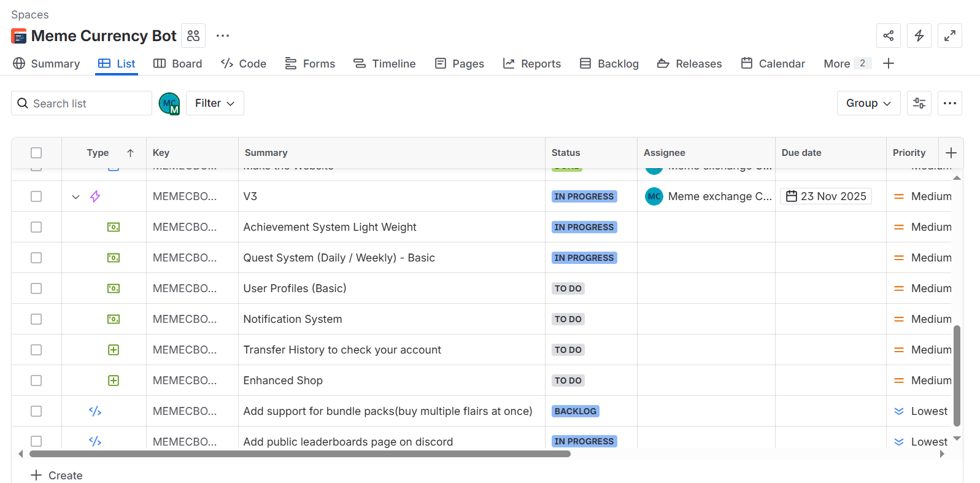Tick the select-all checkbox in the header

click(x=36, y=153)
